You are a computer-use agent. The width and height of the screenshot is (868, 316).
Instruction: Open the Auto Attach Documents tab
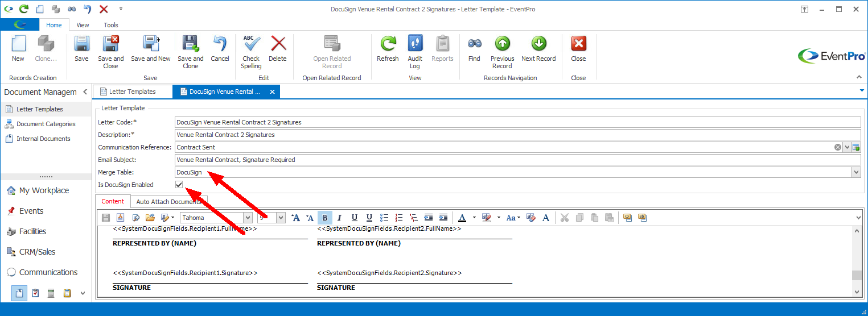point(168,202)
